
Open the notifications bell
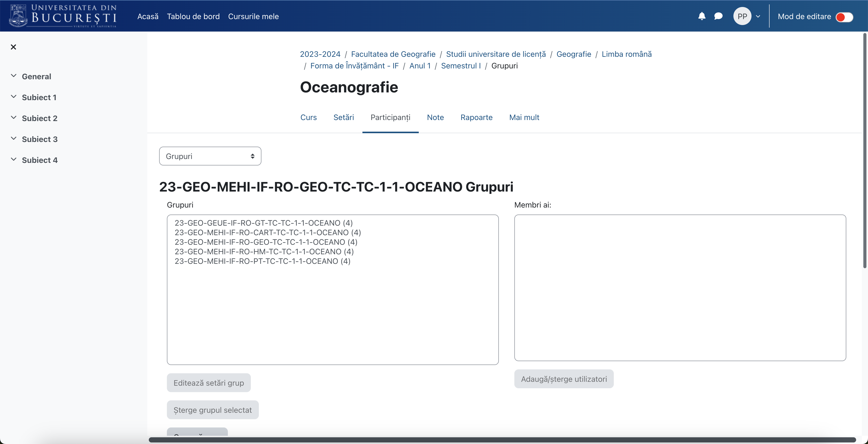[x=702, y=16]
